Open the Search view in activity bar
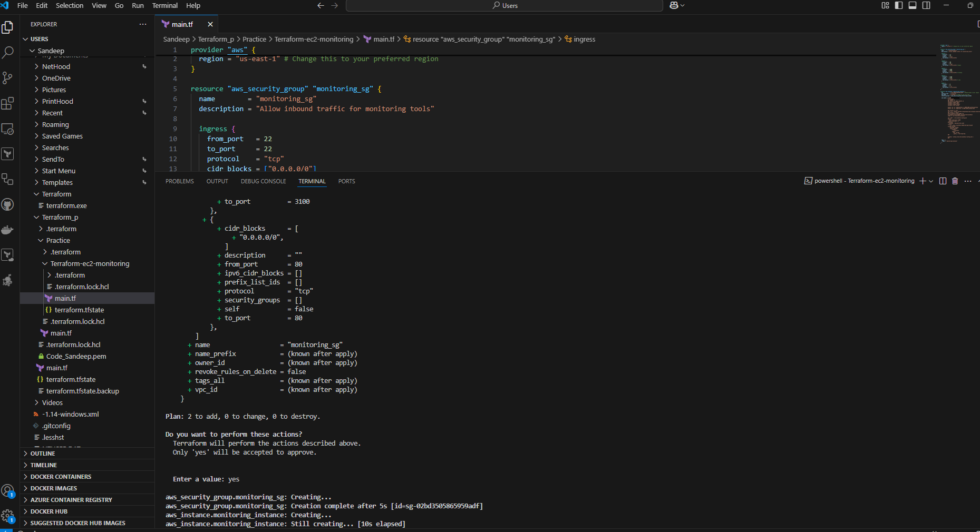Screen dimensions: 980x532 (x=7, y=52)
